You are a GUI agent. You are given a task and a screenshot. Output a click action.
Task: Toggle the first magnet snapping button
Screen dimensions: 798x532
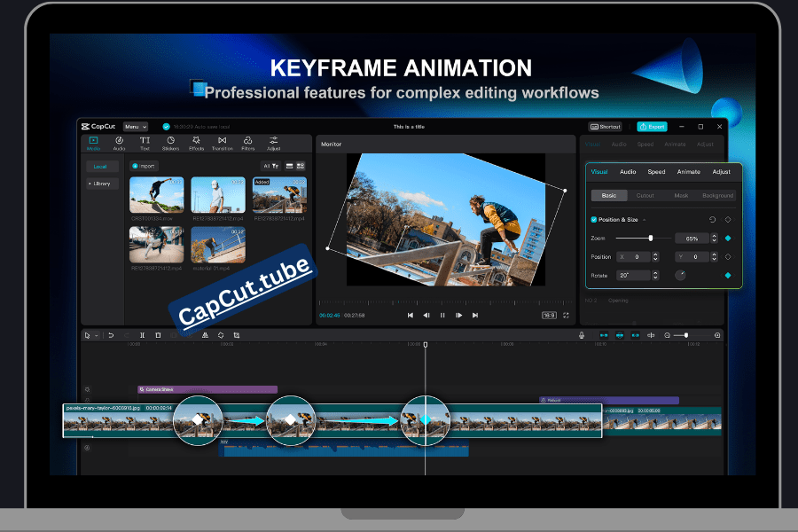[604, 335]
